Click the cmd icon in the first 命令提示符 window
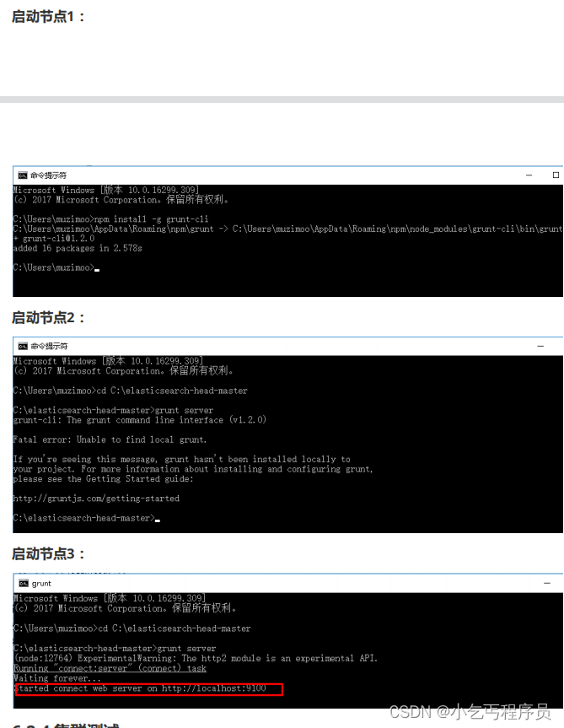 click(22, 175)
